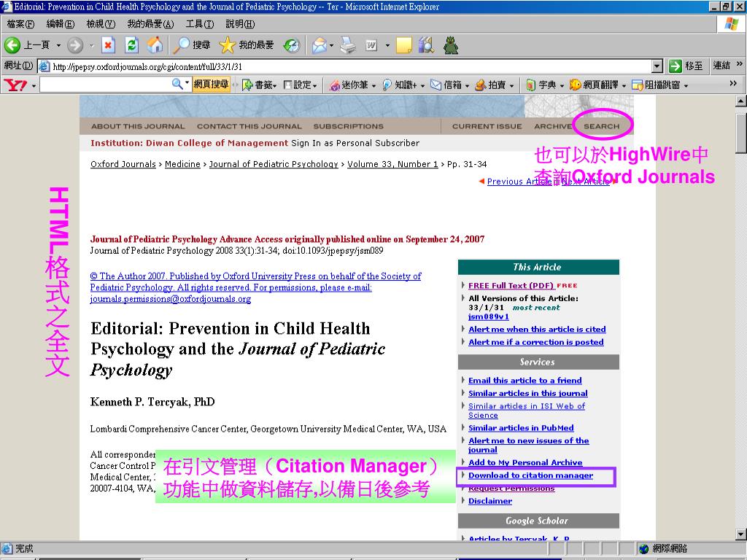Open the Research books icon

click(x=426, y=45)
